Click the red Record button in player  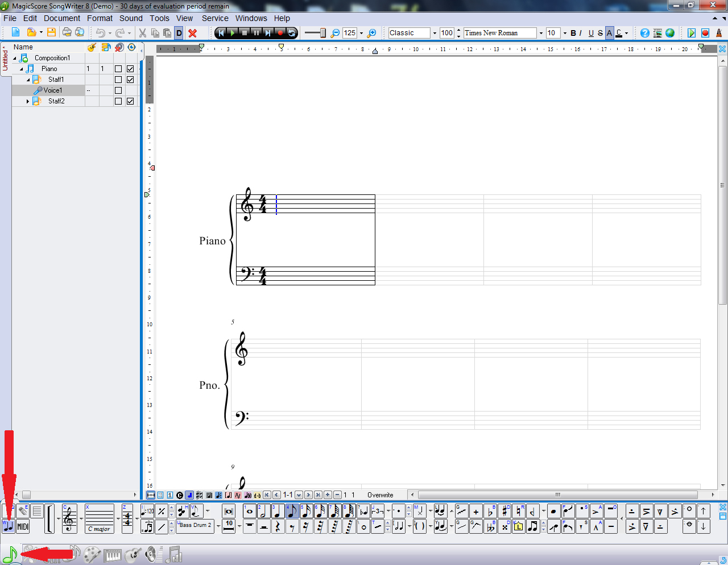(280, 33)
